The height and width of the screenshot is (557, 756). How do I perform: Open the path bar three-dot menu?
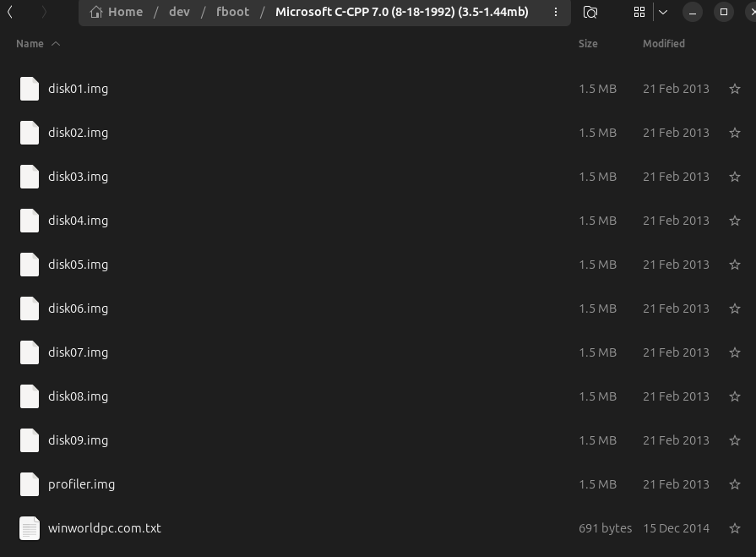[x=556, y=12]
